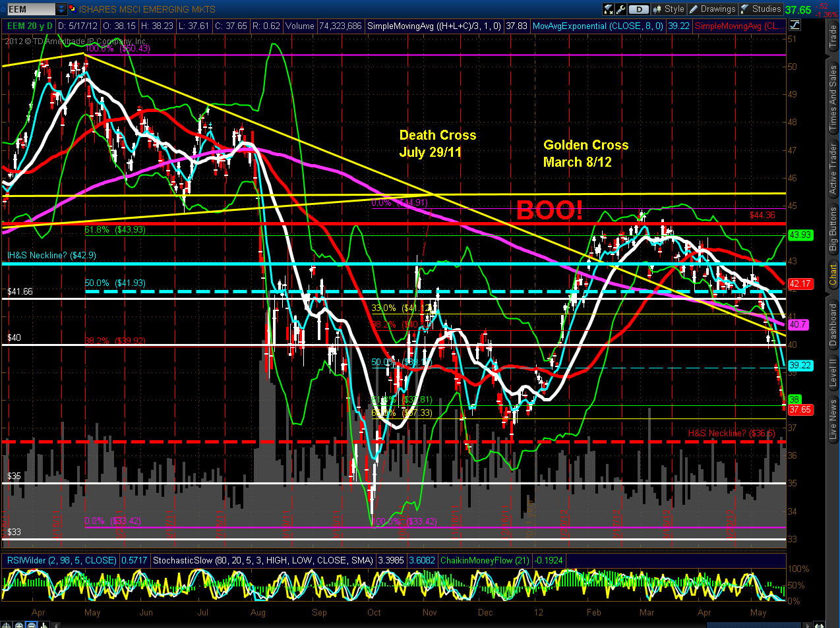
Task: Click the wrench chart settings icon
Action: click(x=620, y=9)
